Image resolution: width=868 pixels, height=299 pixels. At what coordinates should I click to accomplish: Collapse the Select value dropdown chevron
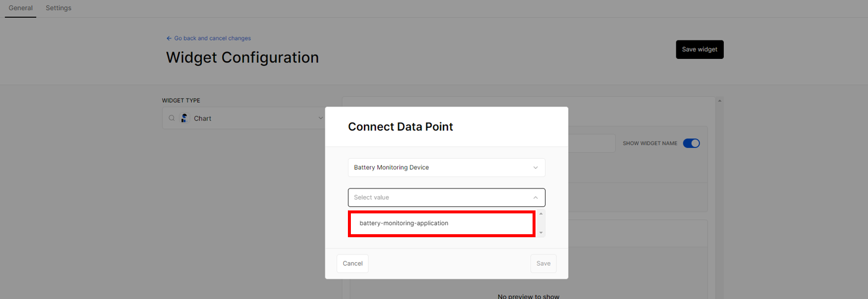tap(536, 197)
